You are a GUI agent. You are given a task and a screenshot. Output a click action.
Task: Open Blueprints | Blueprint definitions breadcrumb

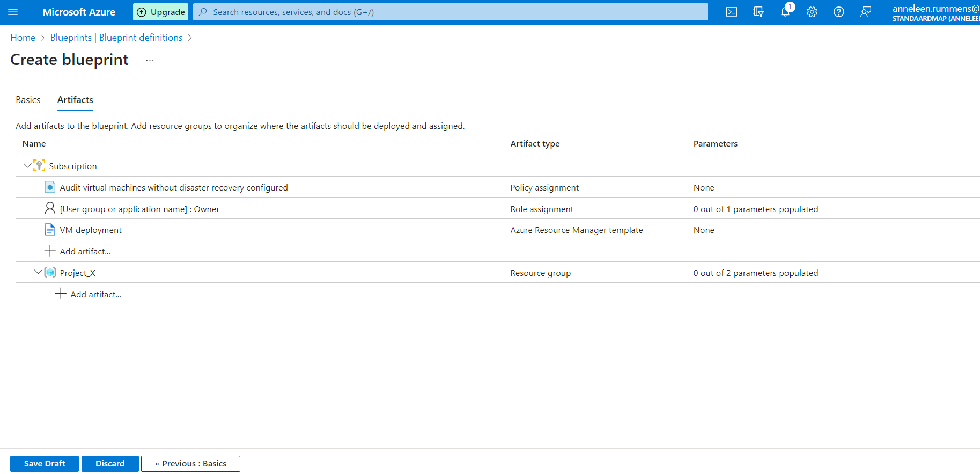pos(116,38)
